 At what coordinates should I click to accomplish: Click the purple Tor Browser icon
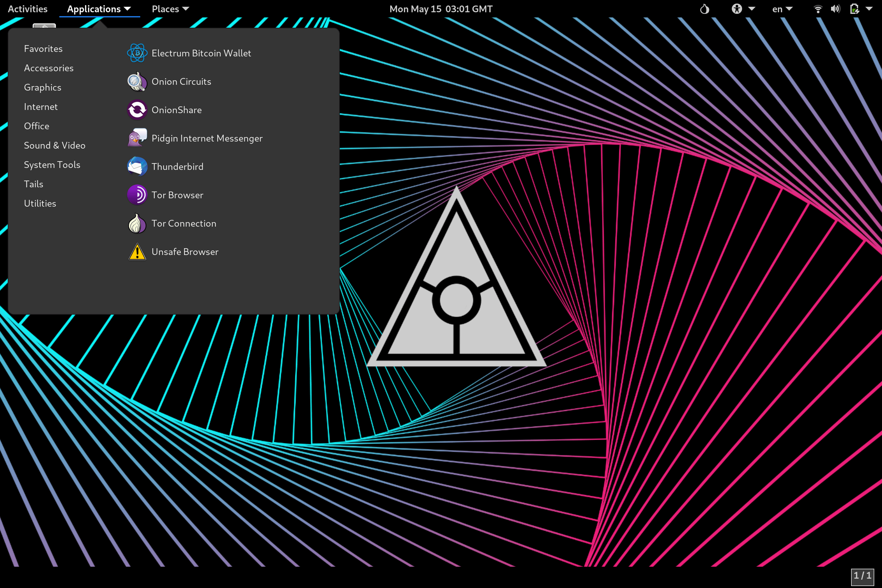(137, 195)
